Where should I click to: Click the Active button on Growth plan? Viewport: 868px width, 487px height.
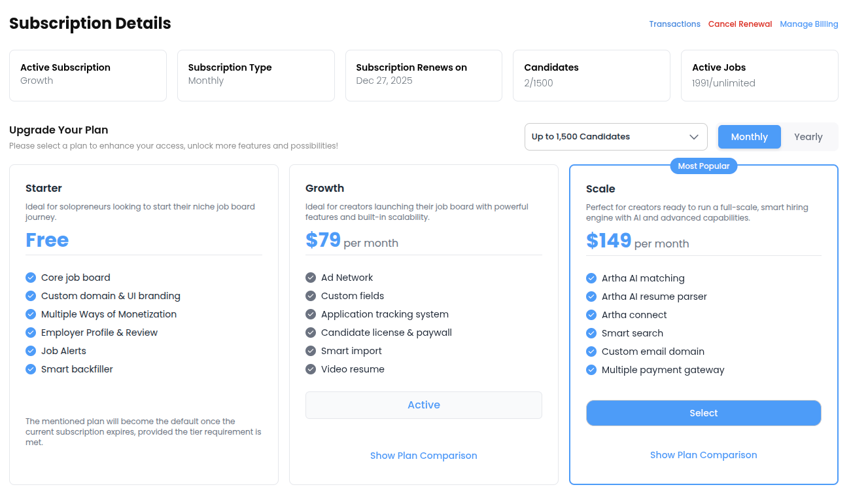[423, 405]
